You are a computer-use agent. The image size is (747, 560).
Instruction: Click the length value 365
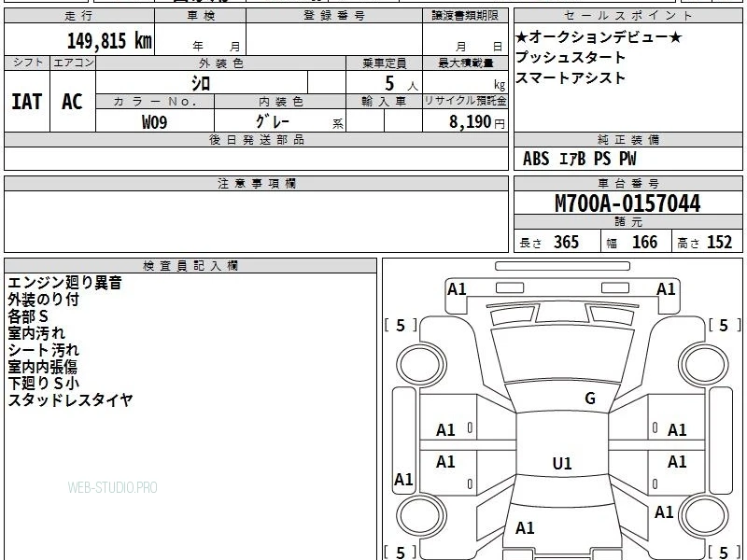[566, 242]
